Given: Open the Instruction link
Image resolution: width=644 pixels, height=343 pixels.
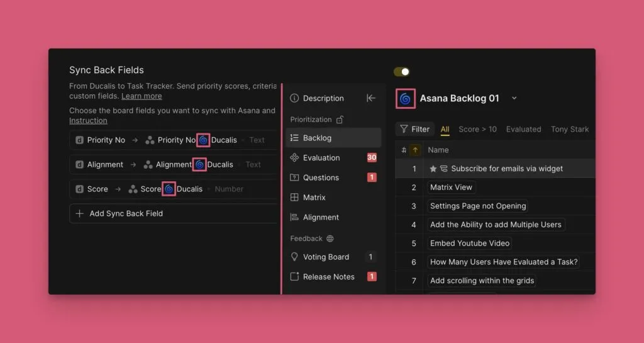Looking at the screenshot, I should [88, 120].
